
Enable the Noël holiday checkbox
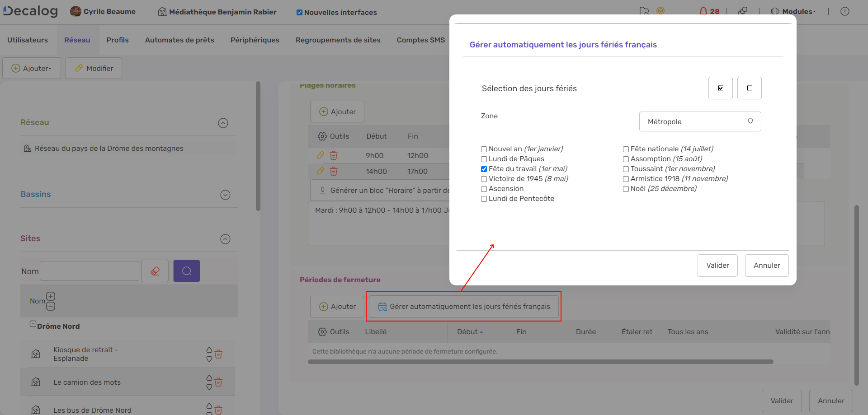coord(626,189)
